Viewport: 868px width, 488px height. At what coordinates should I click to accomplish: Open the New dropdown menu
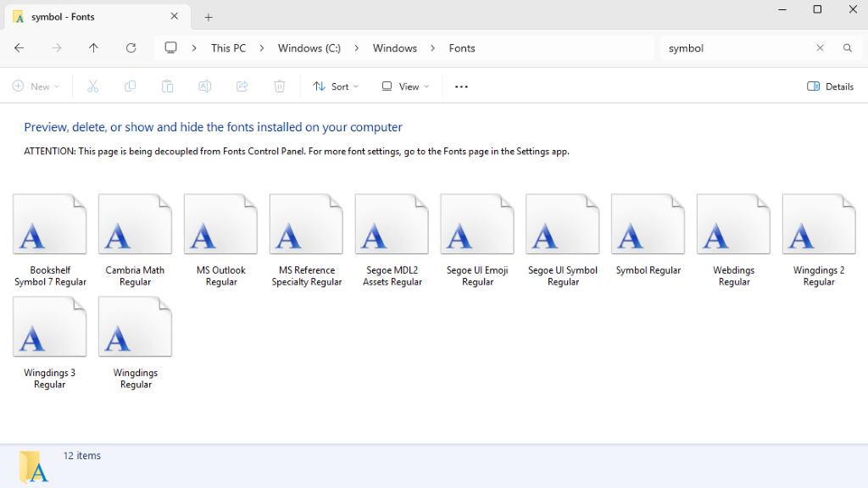coord(36,86)
